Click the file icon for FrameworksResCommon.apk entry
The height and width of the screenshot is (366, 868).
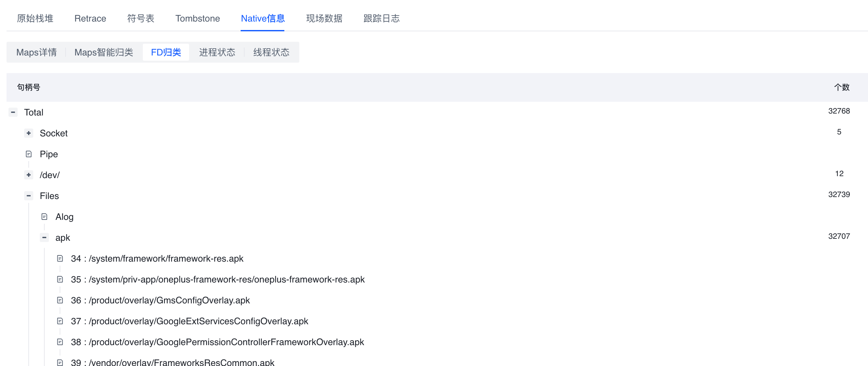point(60,362)
